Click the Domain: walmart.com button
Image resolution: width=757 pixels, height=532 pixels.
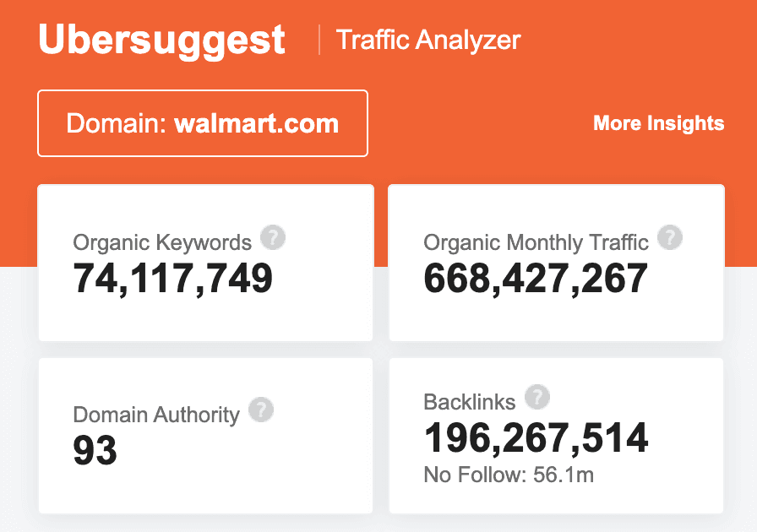[203, 124]
